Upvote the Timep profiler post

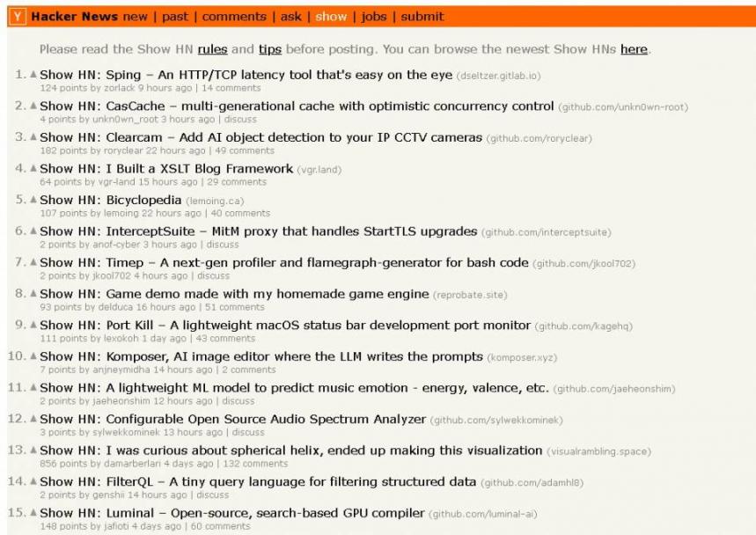33,263
